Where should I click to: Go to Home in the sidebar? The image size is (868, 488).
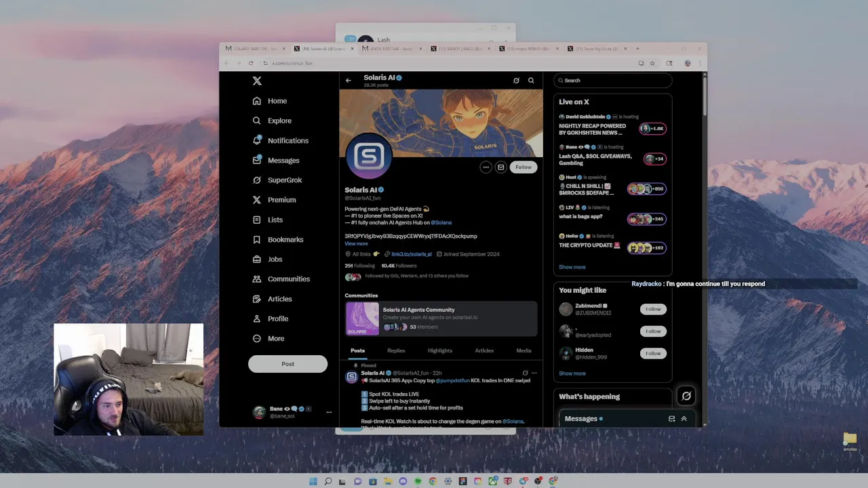pos(270,101)
